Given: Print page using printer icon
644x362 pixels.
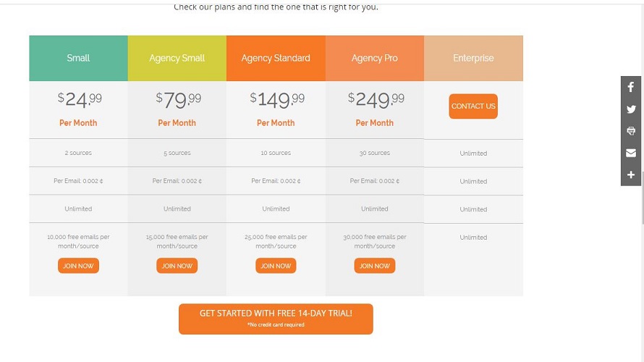Looking at the screenshot, I should [631, 131].
